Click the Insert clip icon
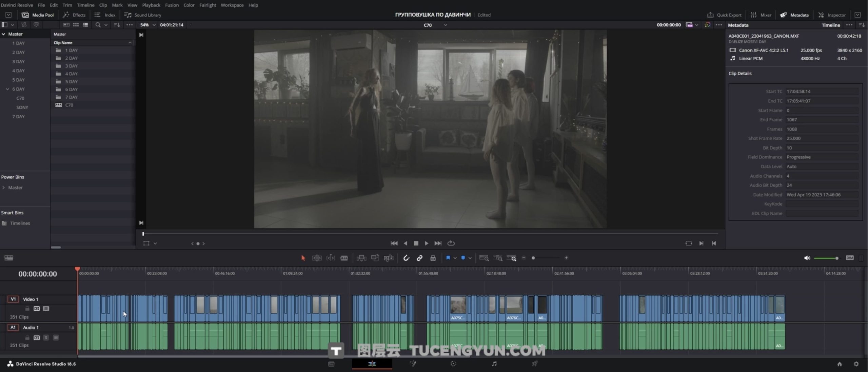The width and height of the screenshot is (868, 372). (361, 258)
